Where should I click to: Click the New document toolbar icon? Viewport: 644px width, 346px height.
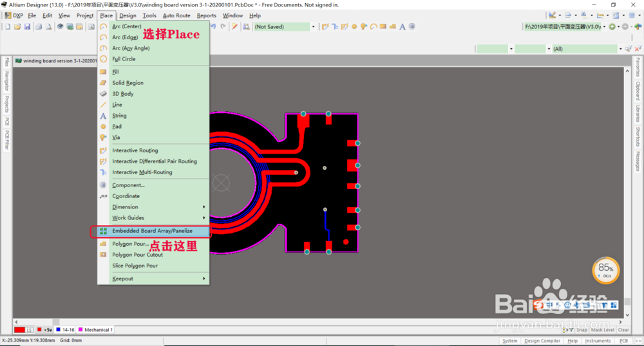click(8, 26)
